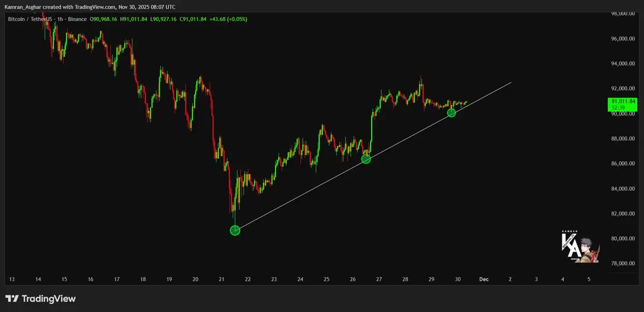
Task: Click the high value H91,011.84
Action: click(134, 19)
